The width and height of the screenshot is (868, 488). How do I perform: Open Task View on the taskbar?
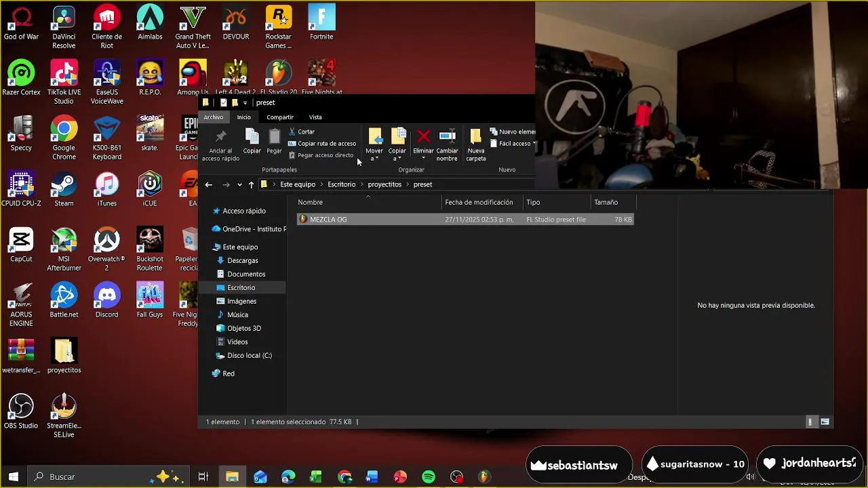pyautogui.click(x=203, y=476)
